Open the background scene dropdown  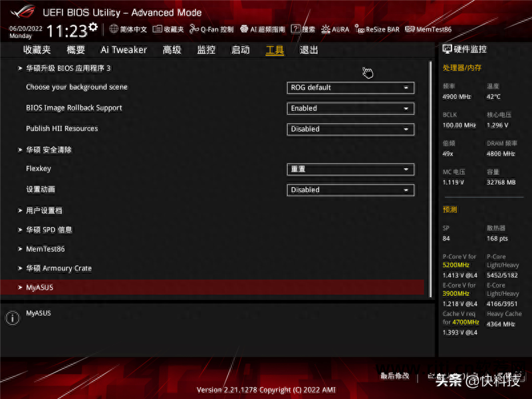pyautogui.click(x=350, y=88)
